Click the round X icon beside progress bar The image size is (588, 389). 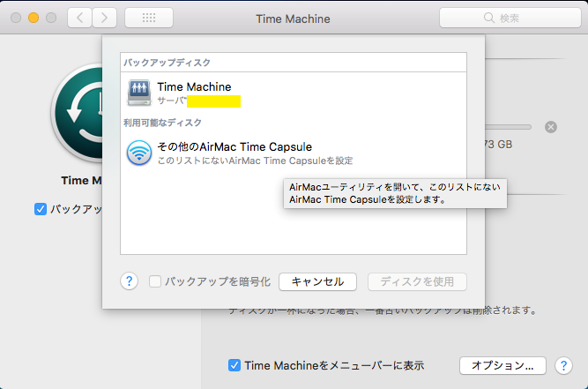[x=551, y=127]
